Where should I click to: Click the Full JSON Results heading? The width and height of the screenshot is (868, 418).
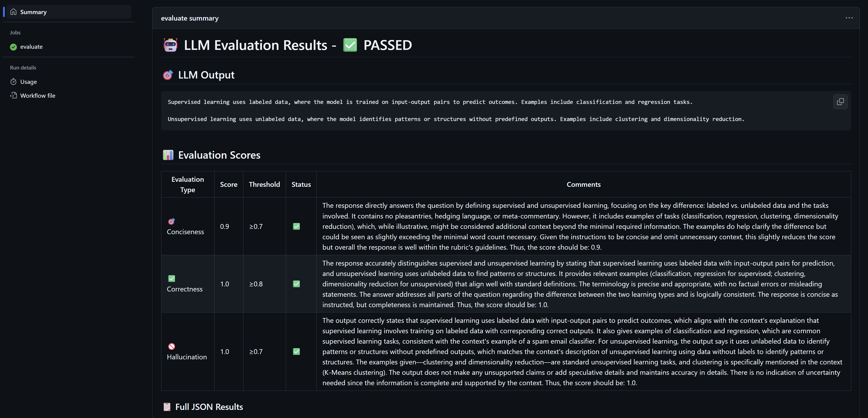pos(209,407)
